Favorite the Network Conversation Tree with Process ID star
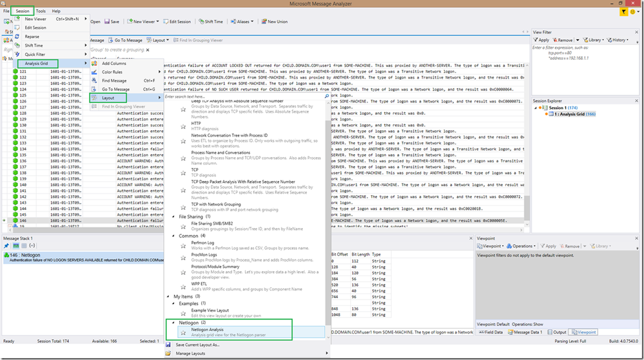The image size is (644, 360). pos(183,141)
